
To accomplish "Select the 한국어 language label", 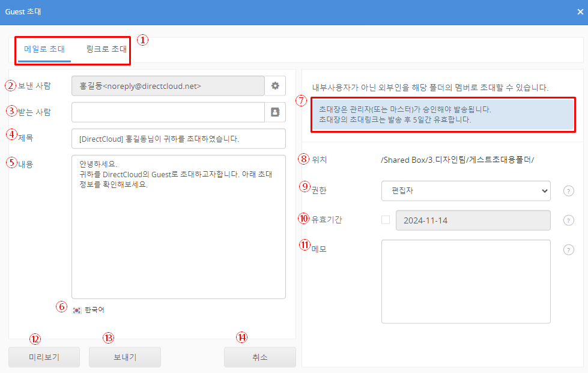I will (x=94, y=310).
